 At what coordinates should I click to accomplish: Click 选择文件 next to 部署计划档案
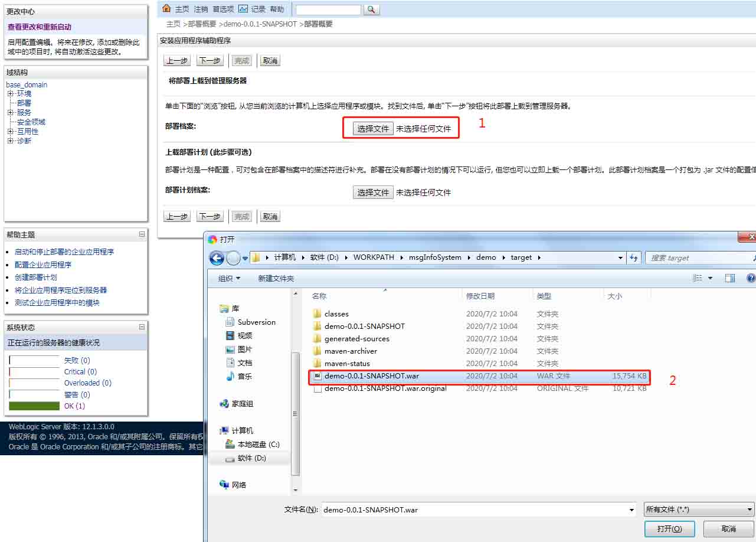tap(374, 192)
